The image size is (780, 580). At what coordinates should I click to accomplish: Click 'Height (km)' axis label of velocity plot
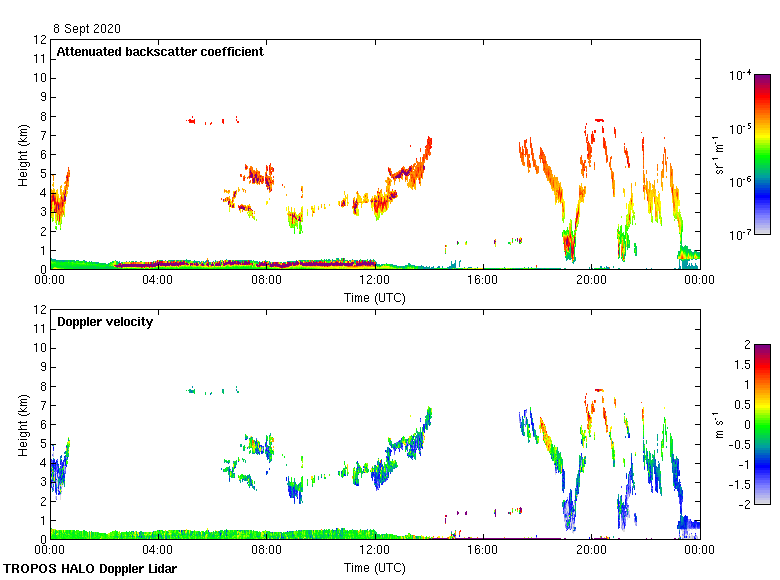tap(22, 424)
